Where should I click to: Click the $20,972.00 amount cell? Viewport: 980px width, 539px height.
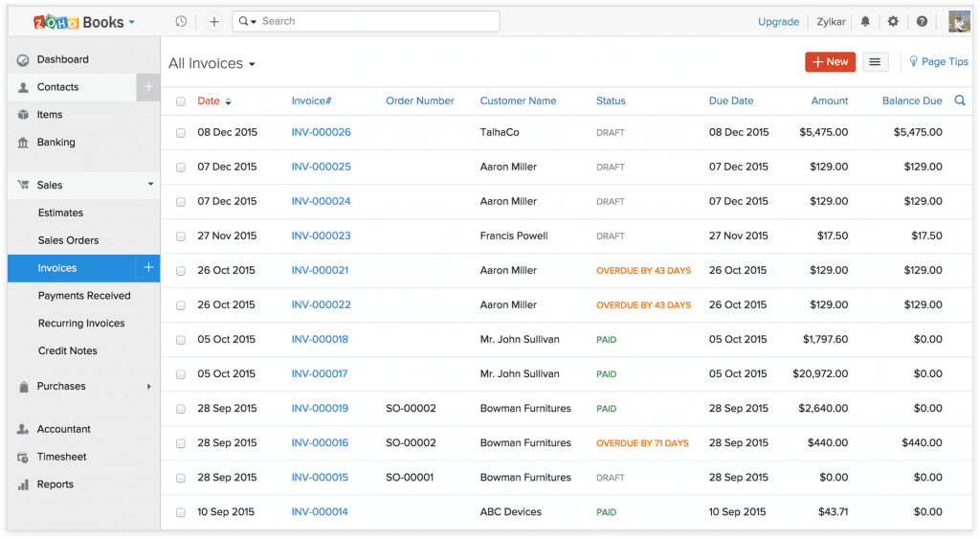tap(820, 373)
